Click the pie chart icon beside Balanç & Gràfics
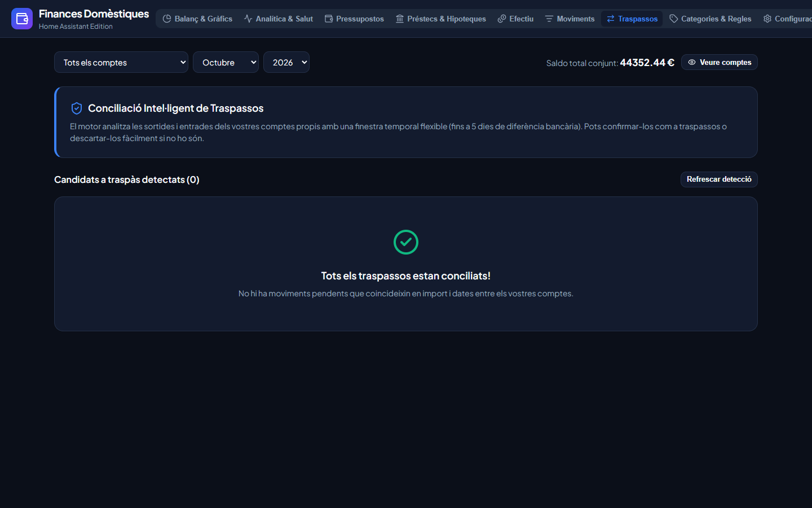The image size is (812, 508). 167,19
